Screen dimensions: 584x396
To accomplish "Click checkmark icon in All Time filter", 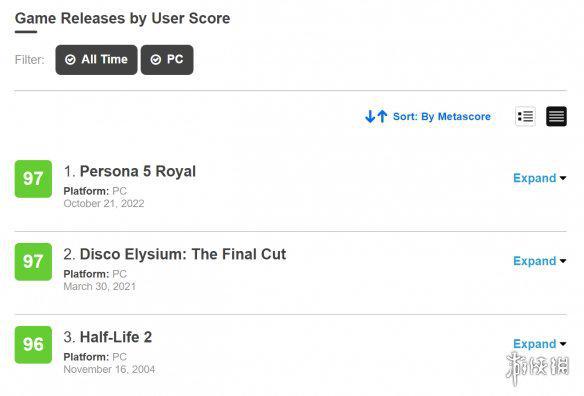I will click(70, 60).
